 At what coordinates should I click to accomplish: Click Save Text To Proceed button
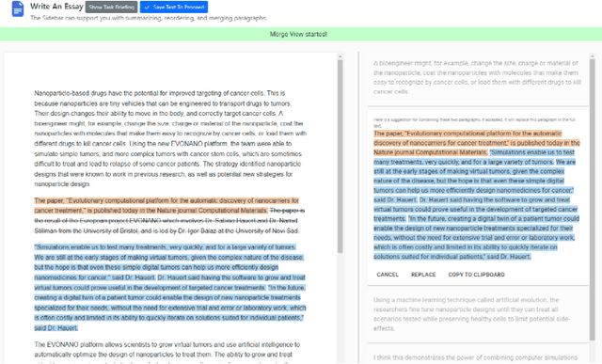(x=174, y=7)
